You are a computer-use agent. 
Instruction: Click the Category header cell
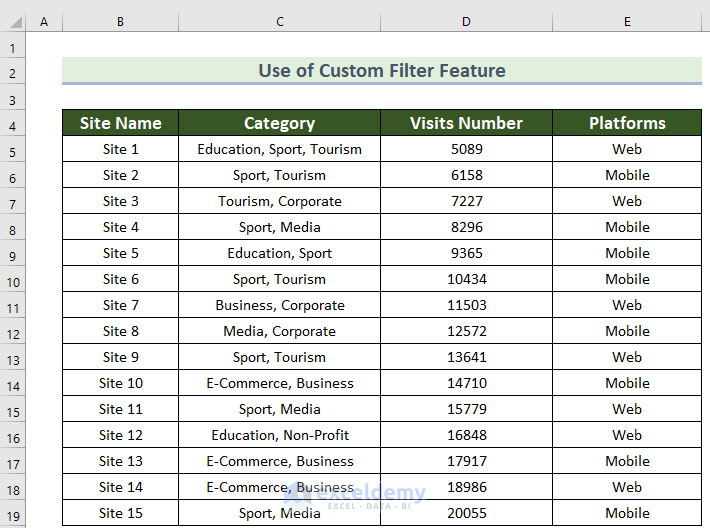click(280, 123)
